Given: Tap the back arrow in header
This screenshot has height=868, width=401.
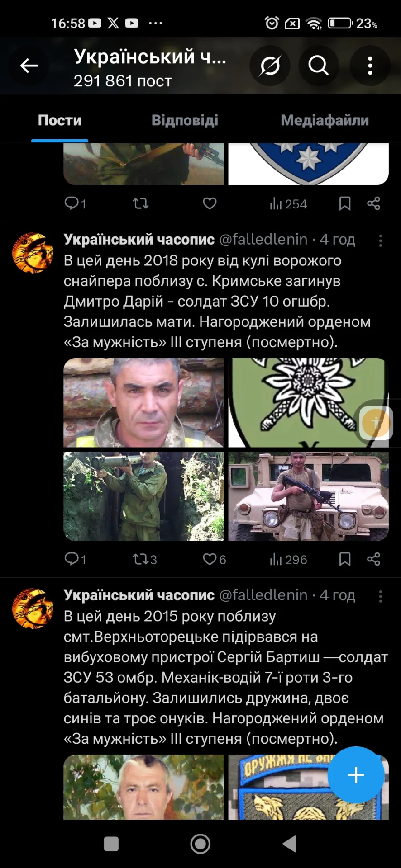Looking at the screenshot, I should (29, 66).
